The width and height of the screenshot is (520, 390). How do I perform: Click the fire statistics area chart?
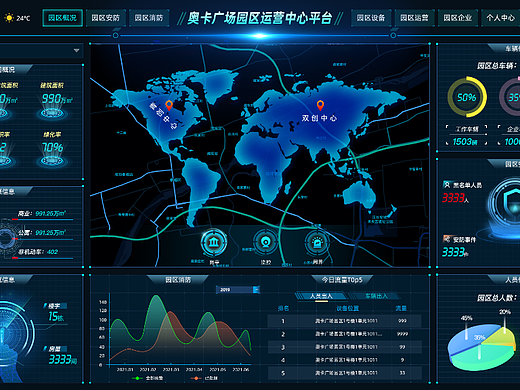coord(180,329)
